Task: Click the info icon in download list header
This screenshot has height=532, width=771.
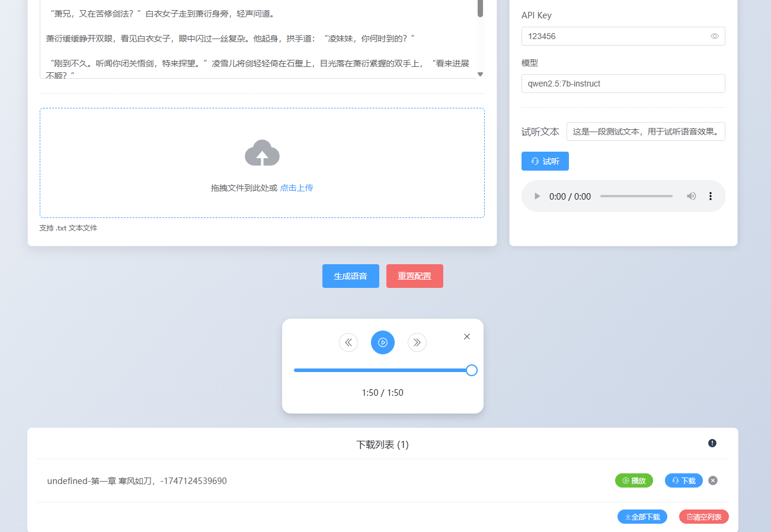Action: [712, 443]
